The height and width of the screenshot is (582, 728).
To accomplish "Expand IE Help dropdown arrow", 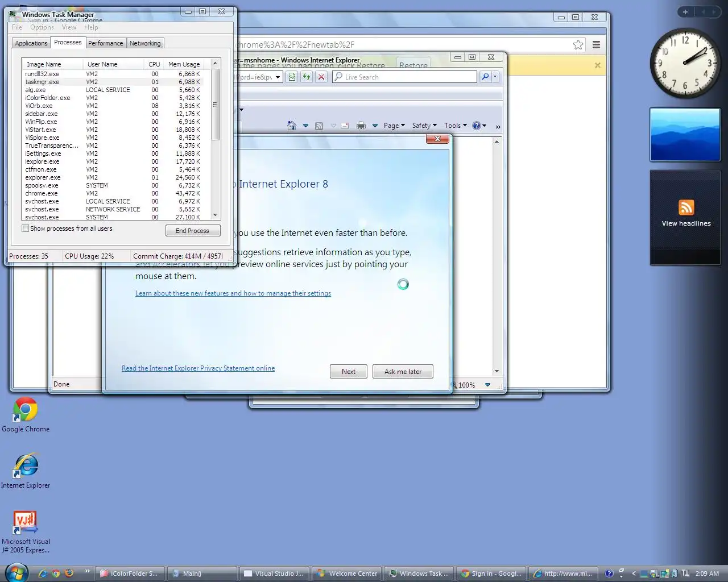I will (485, 126).
